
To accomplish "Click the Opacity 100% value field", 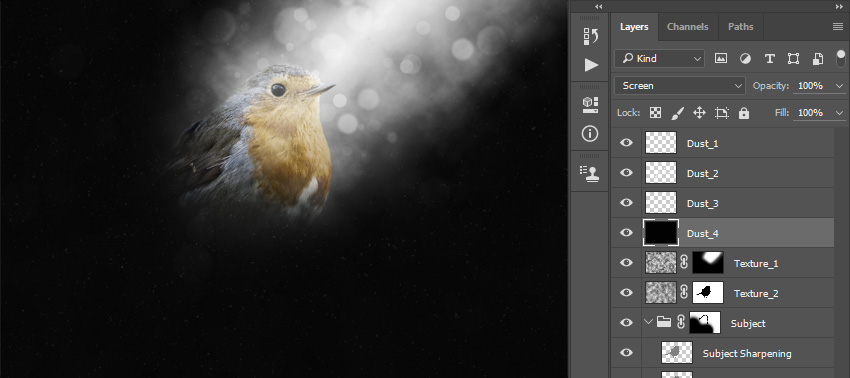I will click(810, 86).
